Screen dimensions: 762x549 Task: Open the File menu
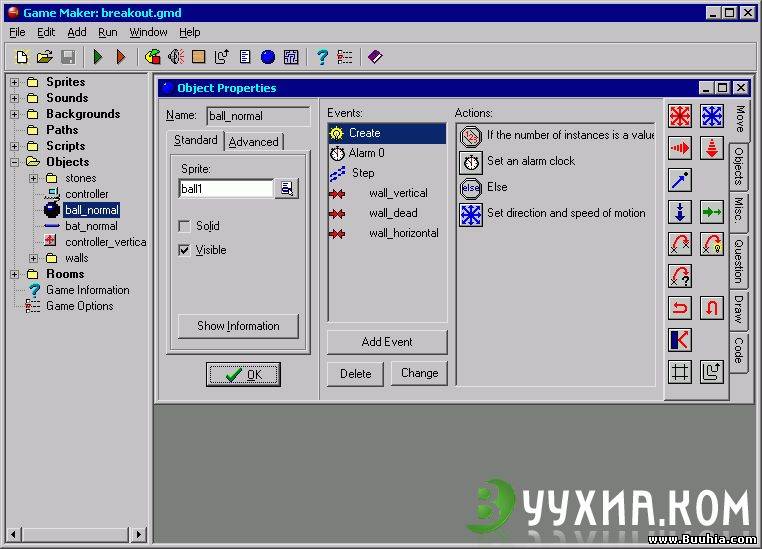tap(17, 32)
